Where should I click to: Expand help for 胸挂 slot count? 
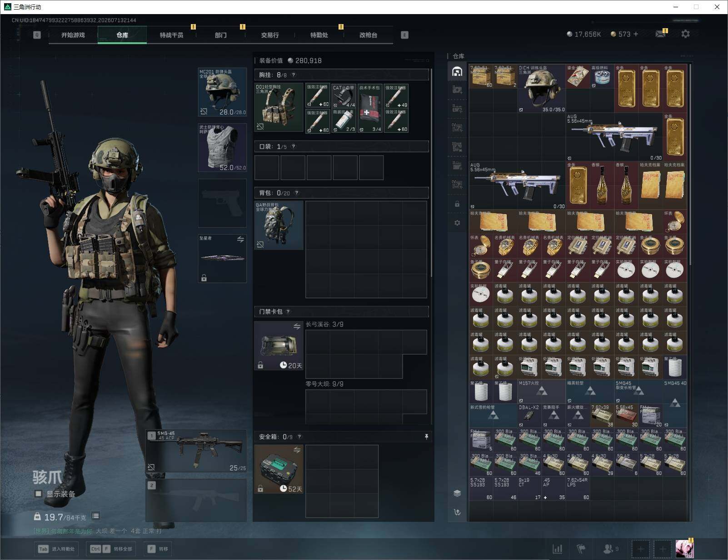pos(294,75)
